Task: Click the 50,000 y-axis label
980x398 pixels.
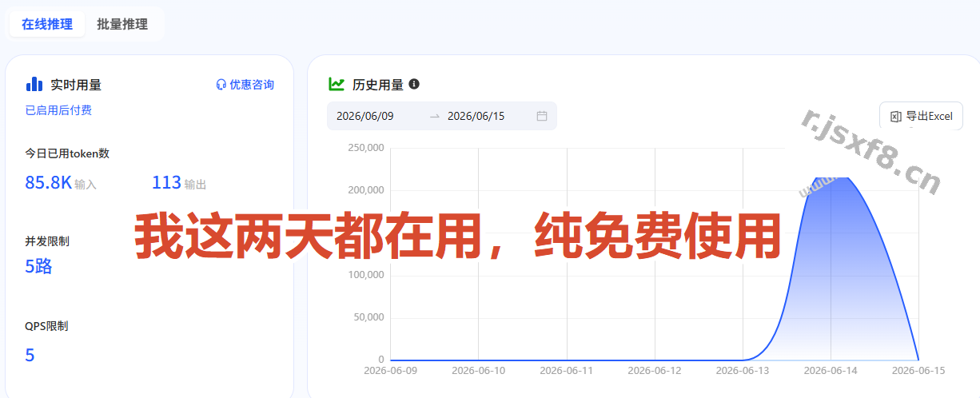Action: point(368,317)
